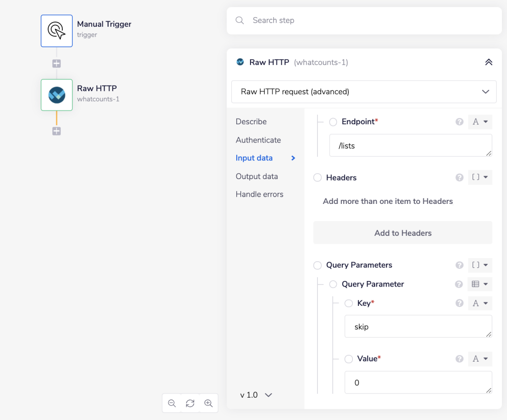
Task: Collapse the Raw HTTP properties panel
Action: [x=489, y=62]
